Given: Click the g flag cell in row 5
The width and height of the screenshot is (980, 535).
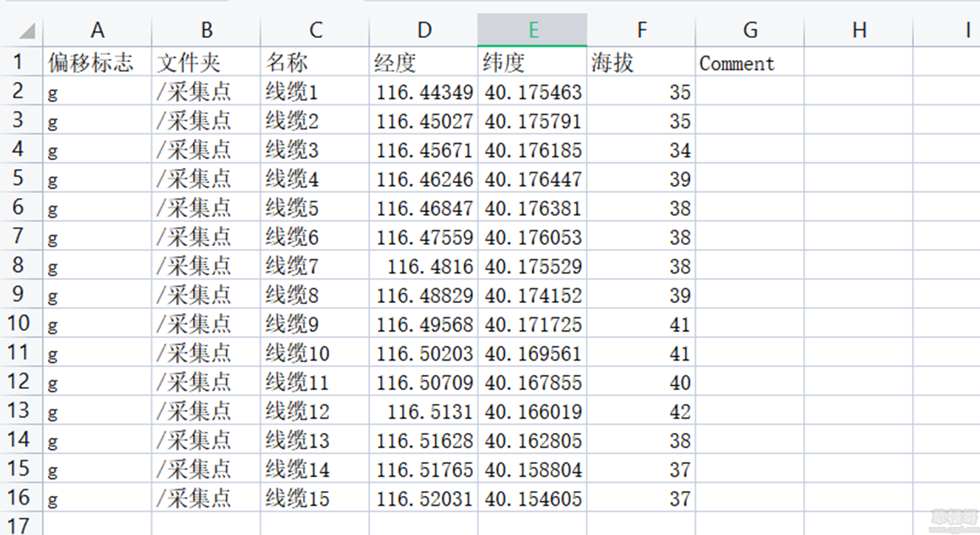Looking at the screenshot, I should point(97,178).
